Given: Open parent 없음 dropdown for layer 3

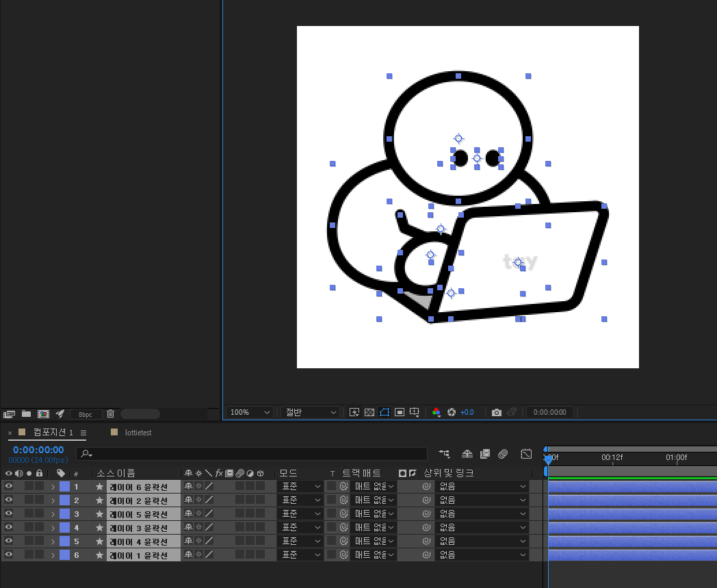Looking at the screenshot, I should click(x=482, y=514).
